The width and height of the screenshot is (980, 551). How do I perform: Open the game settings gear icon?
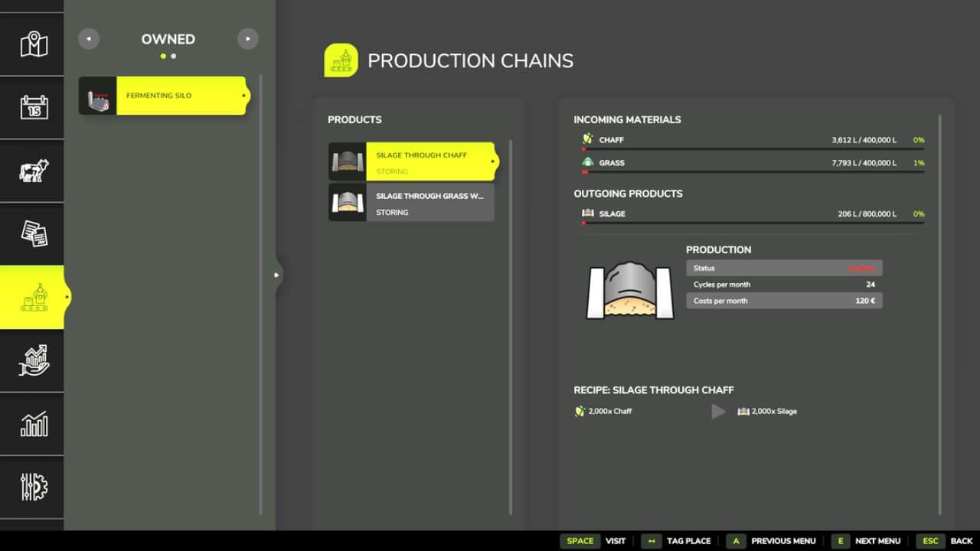pos(33,487)
